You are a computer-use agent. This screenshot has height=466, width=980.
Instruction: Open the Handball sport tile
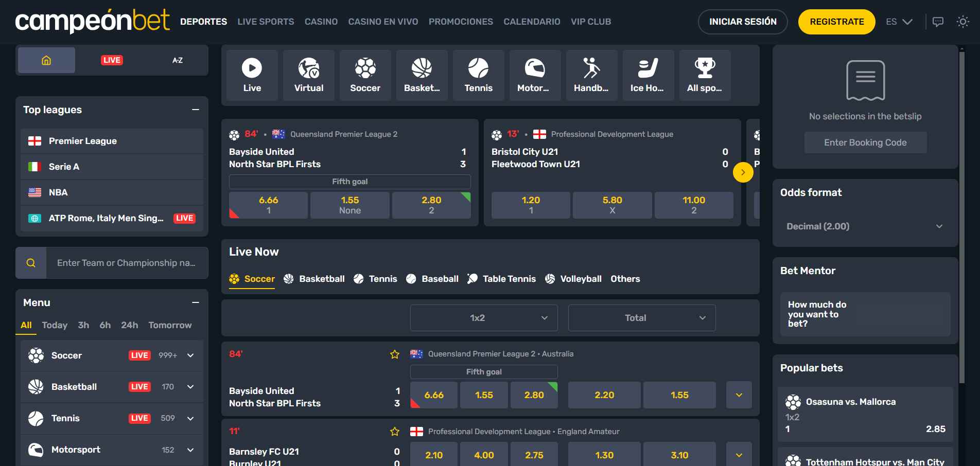[x=592, y=75]
